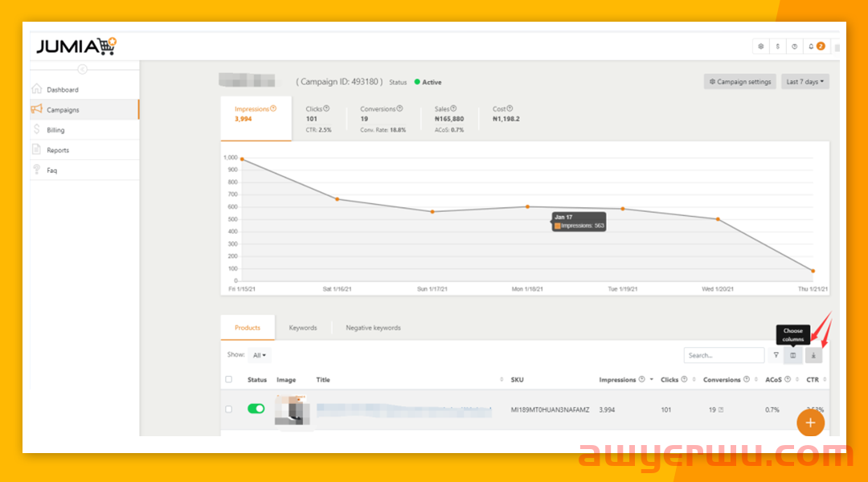This screenshot has height=482, width=868.
Task: Open the Choose columns button
Action: [x=793, y=355]
